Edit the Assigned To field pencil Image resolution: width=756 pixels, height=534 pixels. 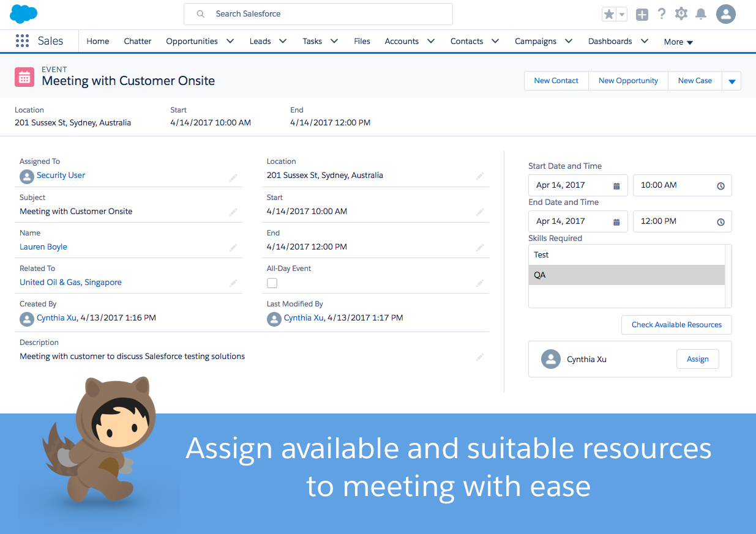tap(233, 177)
